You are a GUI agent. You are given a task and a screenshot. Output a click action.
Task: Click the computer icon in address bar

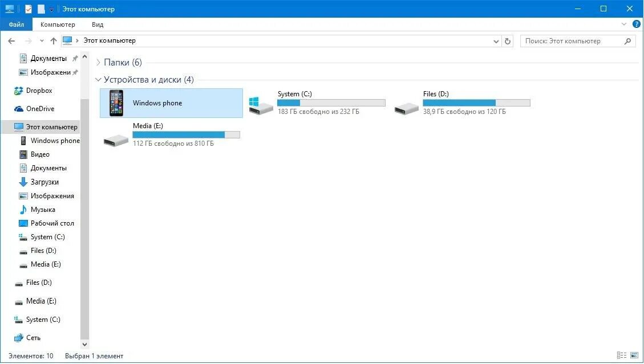(67, 40)
